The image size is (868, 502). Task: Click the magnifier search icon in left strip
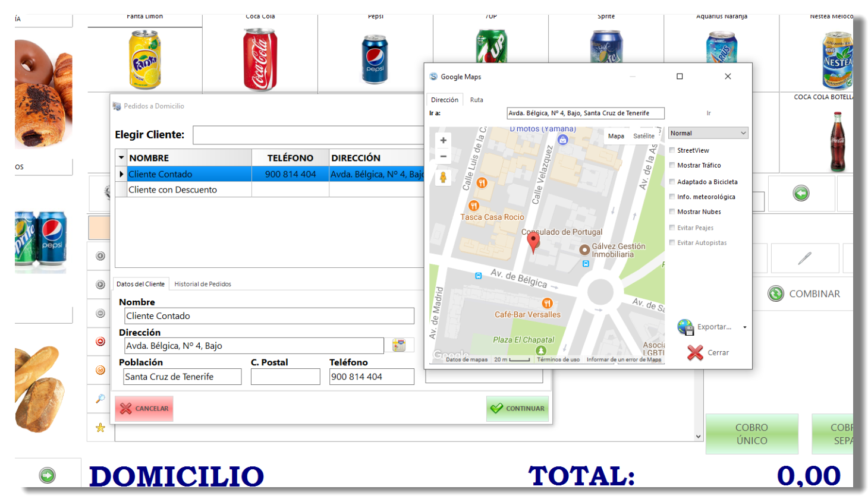click(100, 399)
